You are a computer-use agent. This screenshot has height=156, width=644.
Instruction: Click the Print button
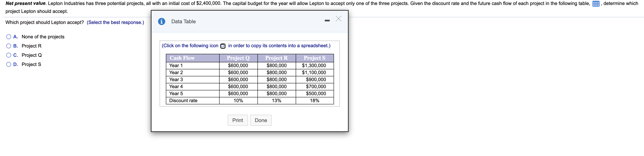coord(237,120)
